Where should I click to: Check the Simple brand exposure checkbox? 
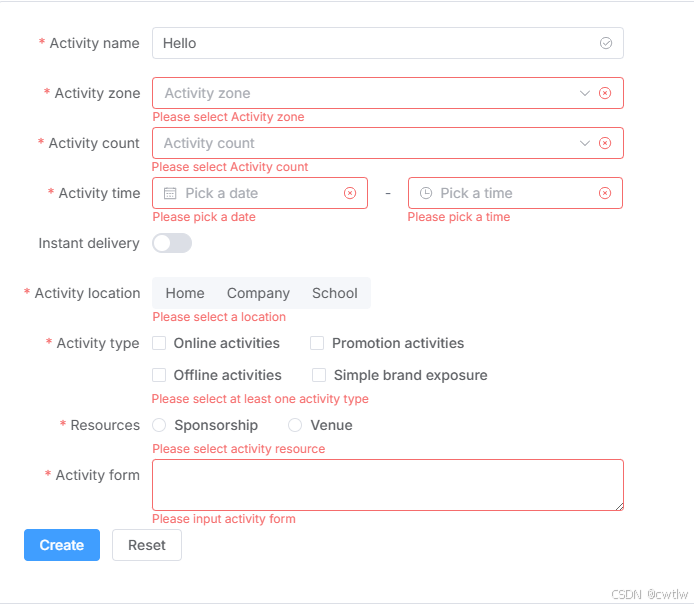pos(319,375)
